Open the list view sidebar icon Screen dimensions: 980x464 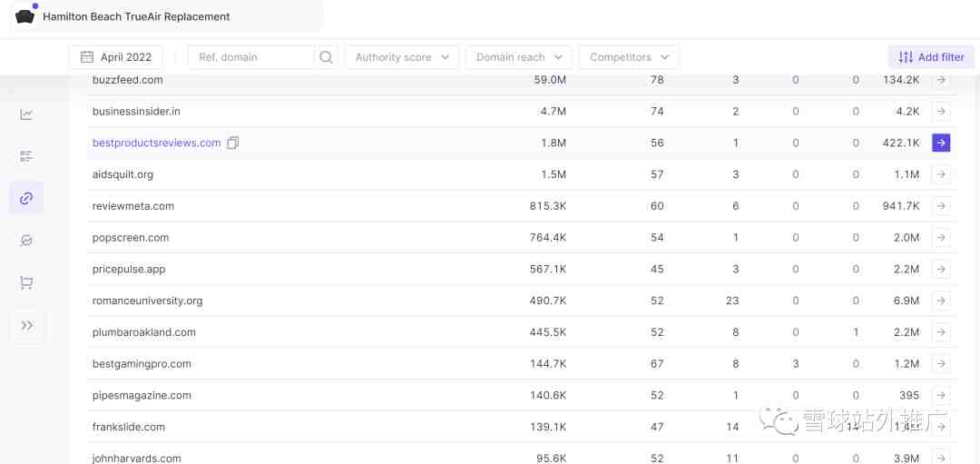pyautogui.click(x=26, y=156)
